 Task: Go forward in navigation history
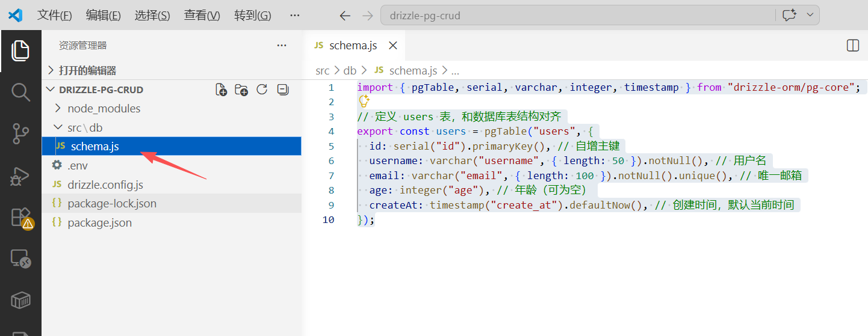[368, 16]
